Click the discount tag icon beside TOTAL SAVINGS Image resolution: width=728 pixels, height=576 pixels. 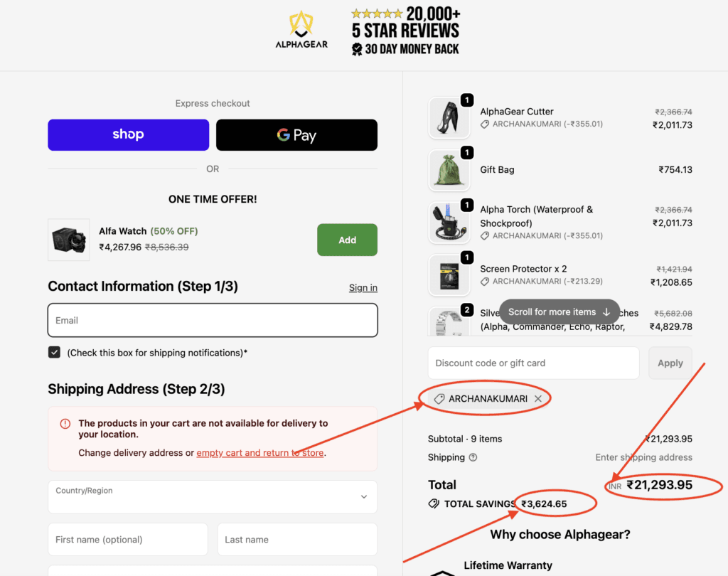click(433, 503)
